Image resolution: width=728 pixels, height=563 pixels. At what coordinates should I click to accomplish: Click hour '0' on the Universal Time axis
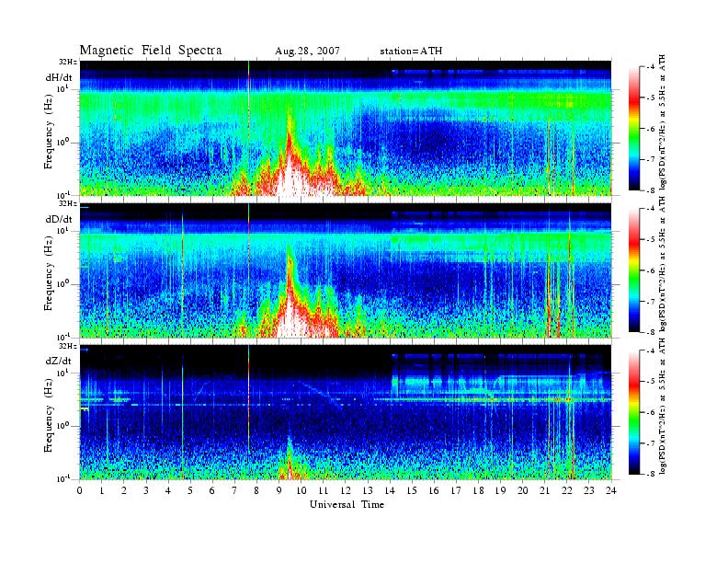80,490
